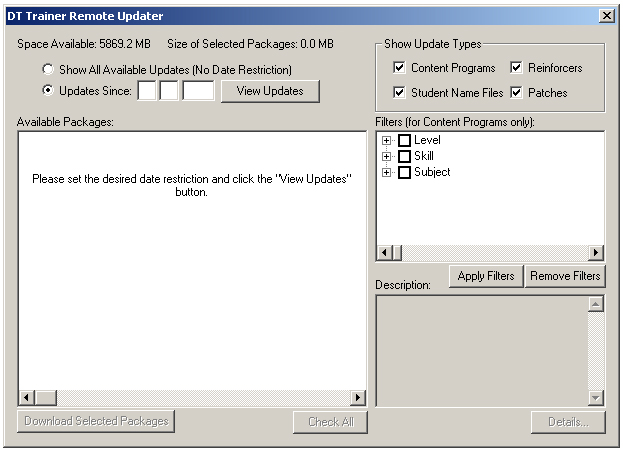Check the Level filter checkbox
The height and width of the screenshot is (452, 623).
[404, 140]
